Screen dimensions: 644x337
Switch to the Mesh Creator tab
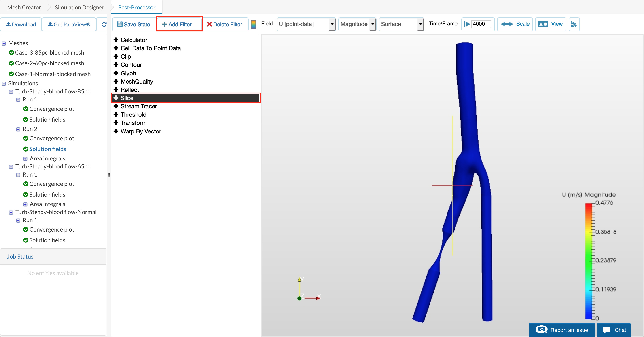[x=24, y=7]
